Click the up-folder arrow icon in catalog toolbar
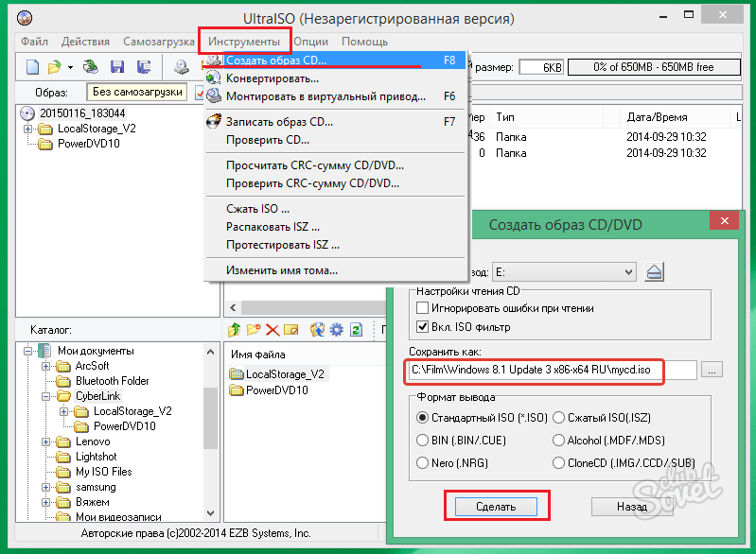 pyautogui.click(x=235, y=330)
